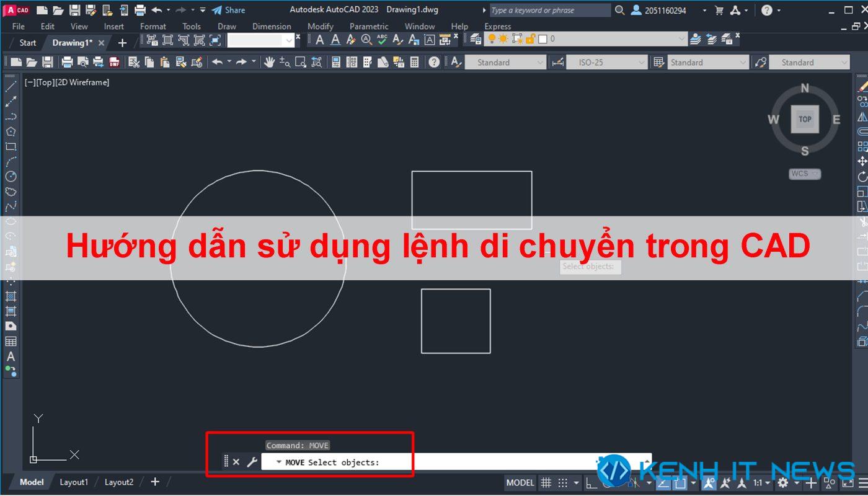Select the Rotate tool in Modify toolbar
Screen dimensions: 868x496
(x=862, y=177)
